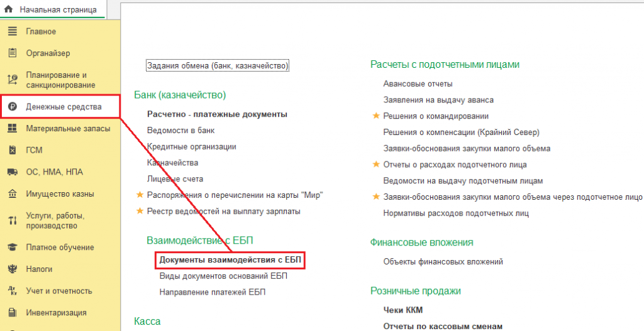Open Чеки ККМ
Image resolution: width=644 pixels, height=331 pixels.
403,310
